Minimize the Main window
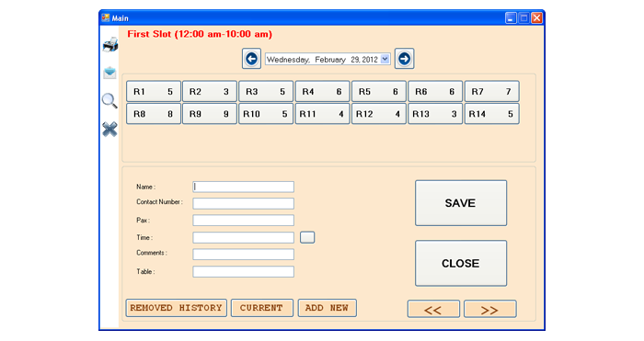Screen dimensions: 644x341 click(x=511, y=18)
